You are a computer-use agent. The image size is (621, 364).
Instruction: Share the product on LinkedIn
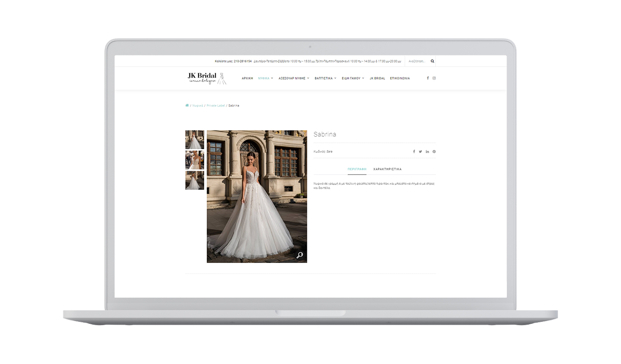coord(427,151)
